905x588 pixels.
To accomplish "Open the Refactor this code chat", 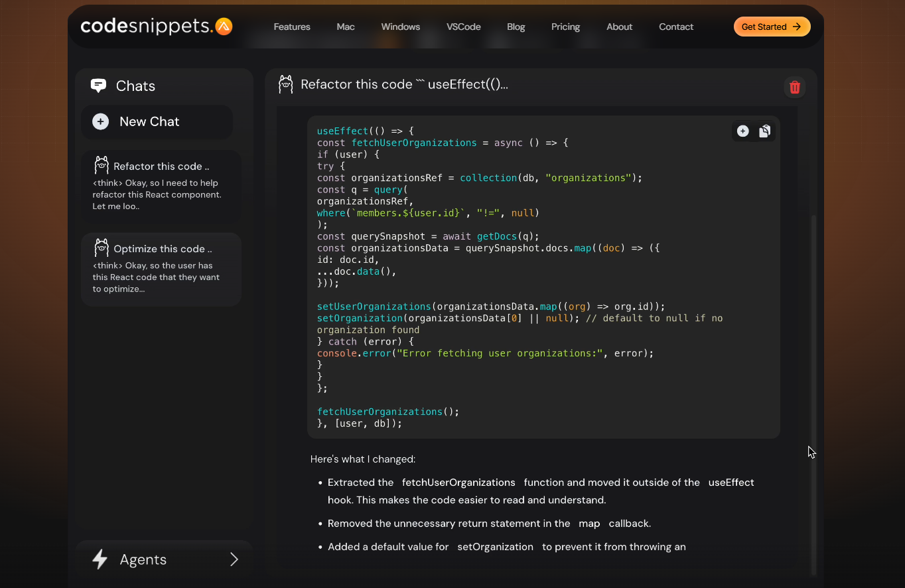I will click(161, 186).
